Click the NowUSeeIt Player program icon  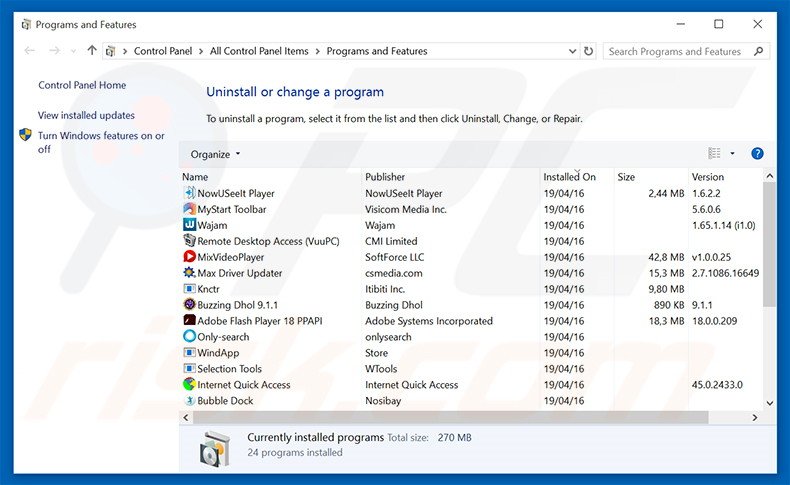tap(189, 193)
